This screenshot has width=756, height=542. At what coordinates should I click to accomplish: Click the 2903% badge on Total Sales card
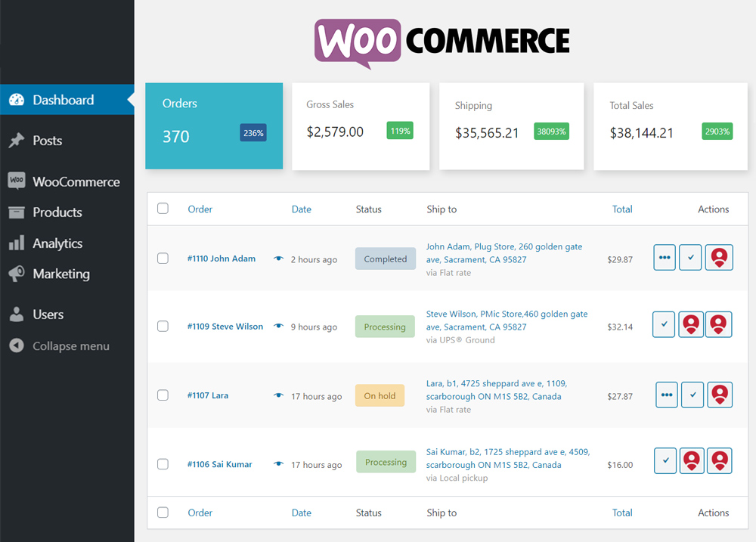click(x=717, y=132)
